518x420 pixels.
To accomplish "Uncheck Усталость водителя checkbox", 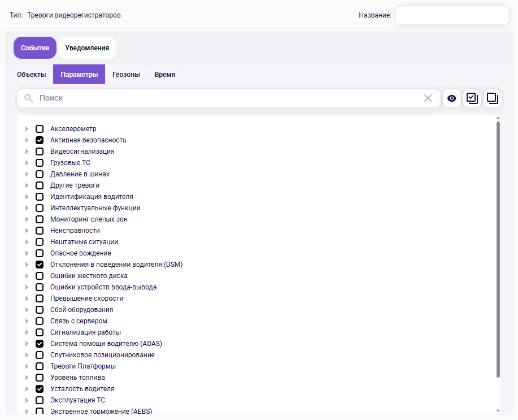I will coord(40,389).
